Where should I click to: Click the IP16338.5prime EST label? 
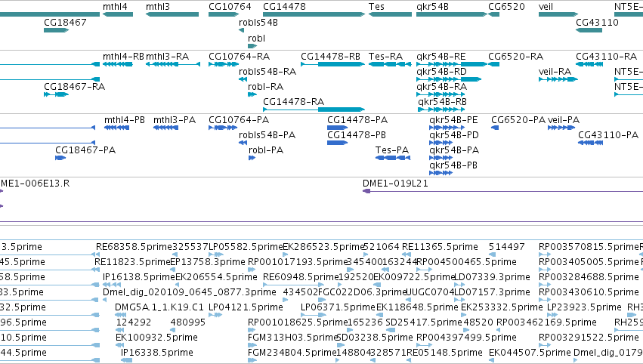click(157, 353)
